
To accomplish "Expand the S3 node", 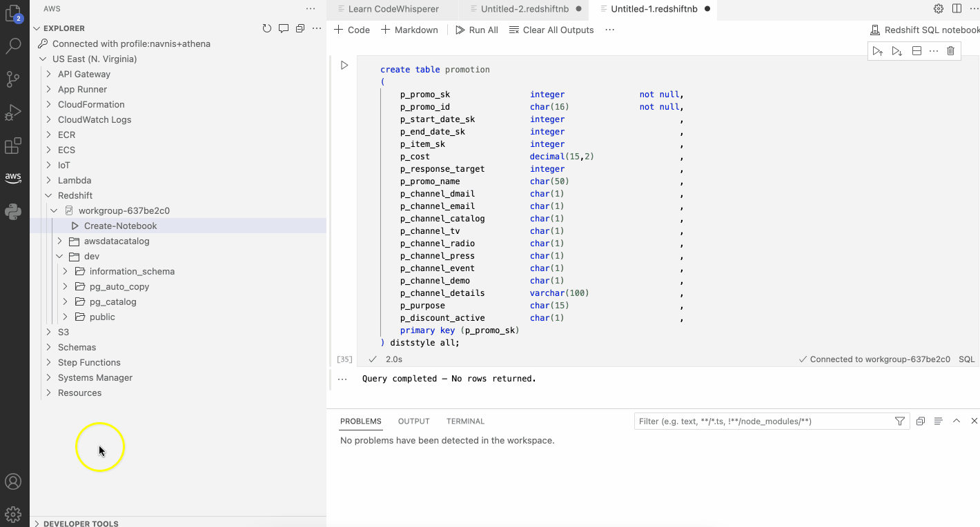I will pos(48,332).
